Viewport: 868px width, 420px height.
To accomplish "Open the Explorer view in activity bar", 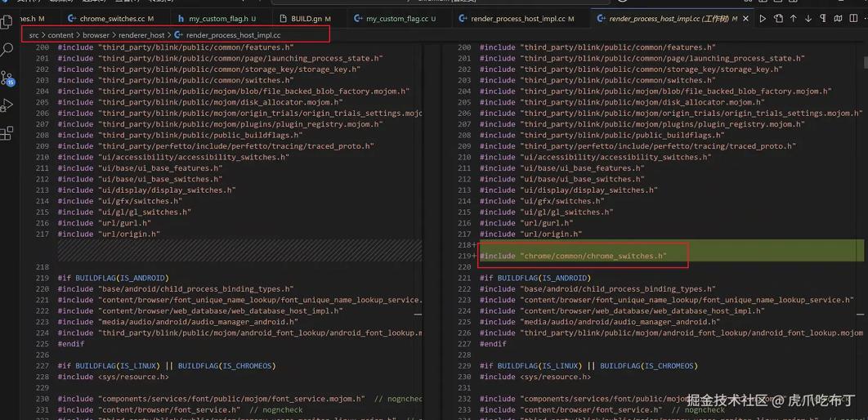I will [7, 22].
